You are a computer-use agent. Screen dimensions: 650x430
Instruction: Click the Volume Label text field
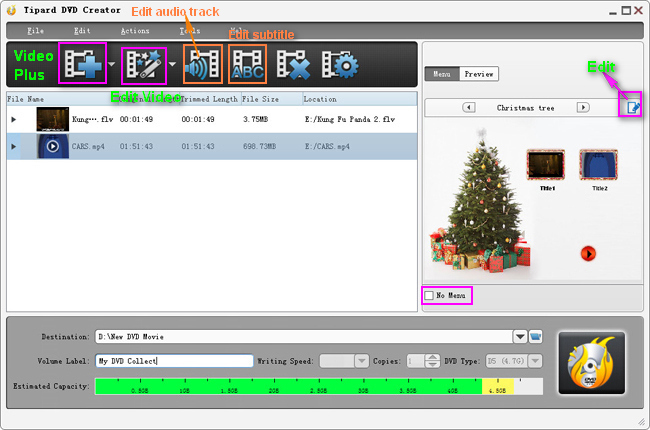pyautogui.click(x=174, y=361)
